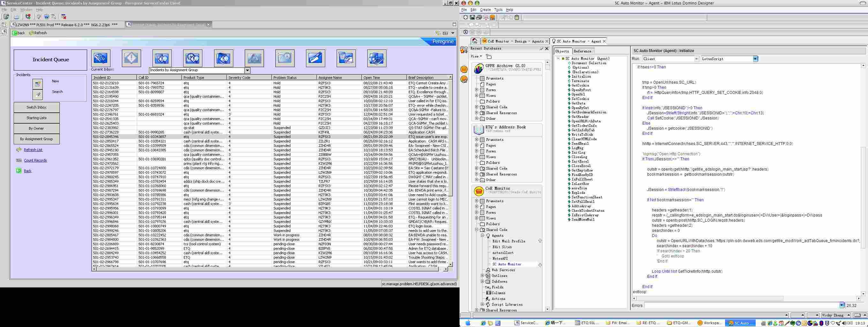Select the GetTicketInfo item in Objects
Image resolution: width=868 pixels, height=327 pixels.
(x=584, y=126)
